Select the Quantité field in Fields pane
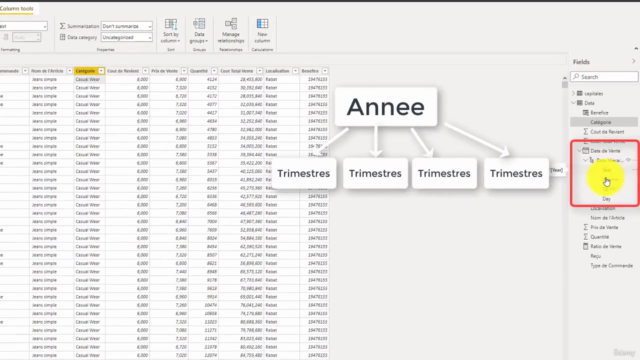 click(600, 237)
